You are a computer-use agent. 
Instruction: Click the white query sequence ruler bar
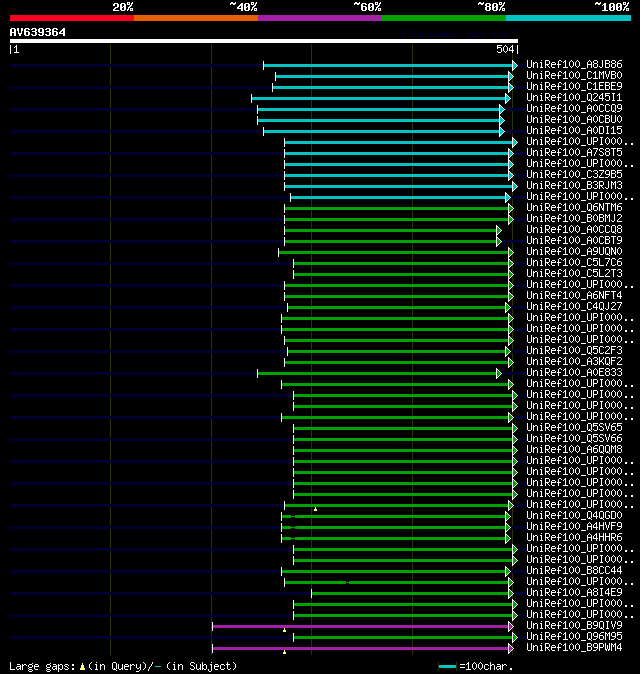[264, 41]
